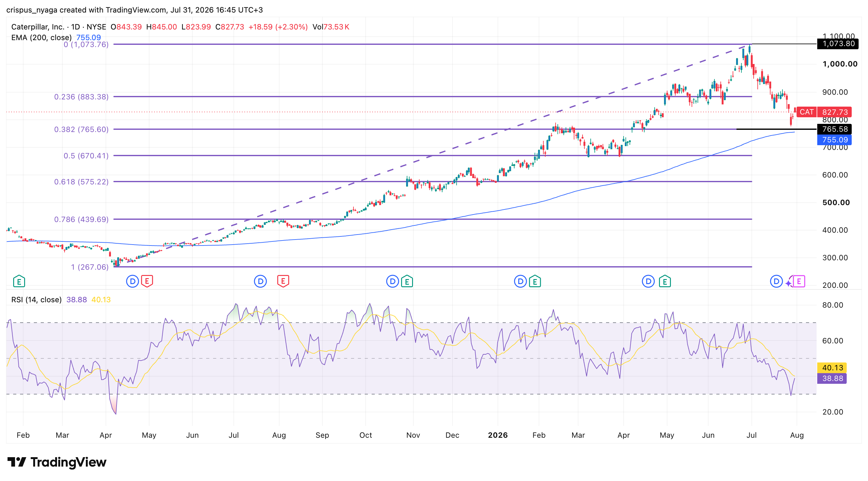Click the 2026 label on the time axis
Screen dimensions: 868x481
(498, 435)
